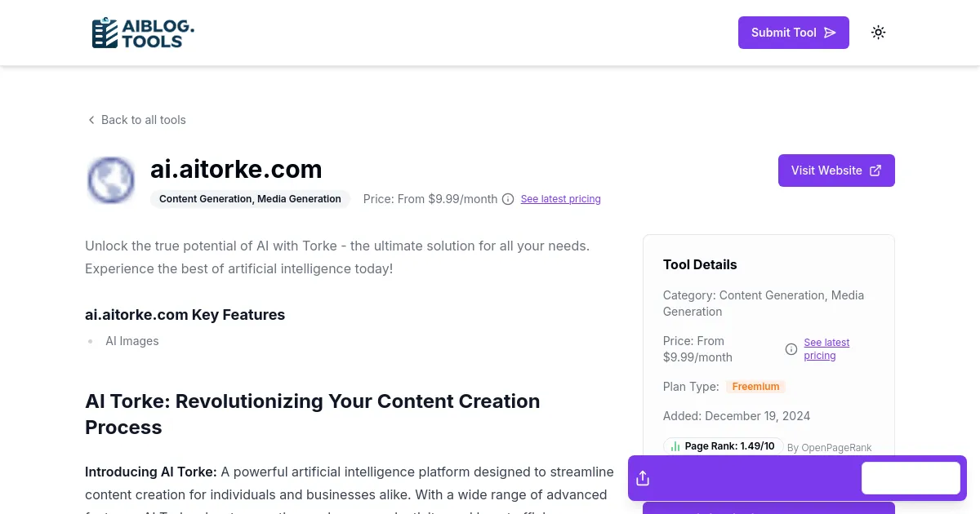Click the upload arrow icon above the bottom input
This screenshot has width=980, height=514.
pos(643,477)
